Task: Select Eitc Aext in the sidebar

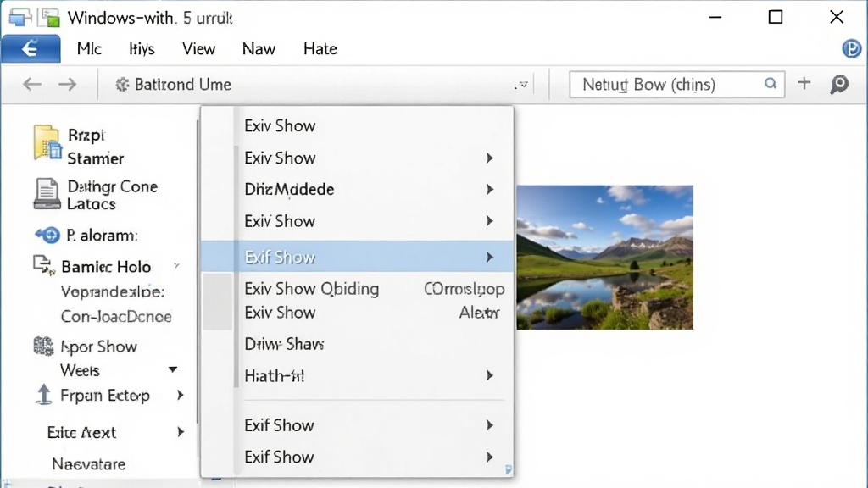Action: (81, 432)
